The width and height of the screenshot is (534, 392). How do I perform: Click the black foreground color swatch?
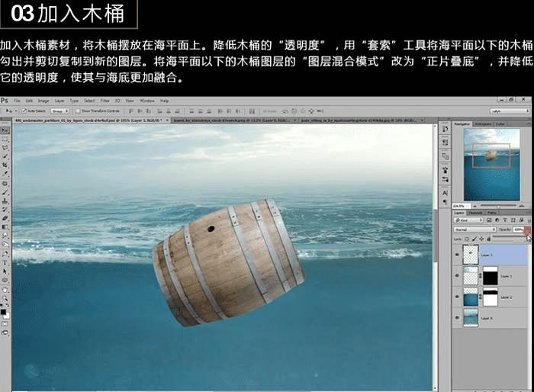pos(3,312)
